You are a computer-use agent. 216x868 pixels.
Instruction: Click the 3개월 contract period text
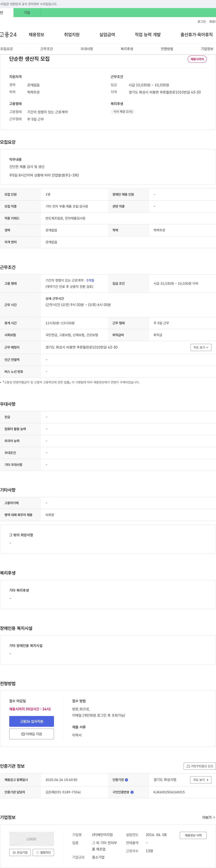click(90, 280)
